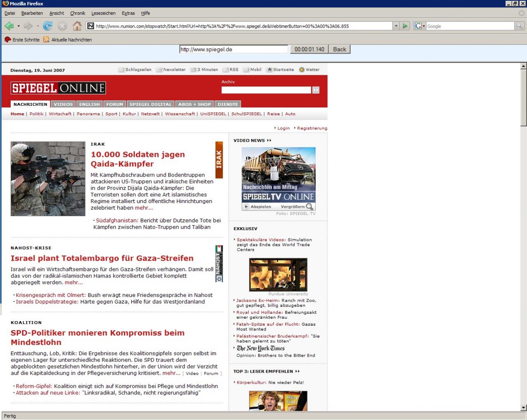
Task: Click the green Go arrow beside address bar
Action: pyautogui.click(x=405, y=26)
